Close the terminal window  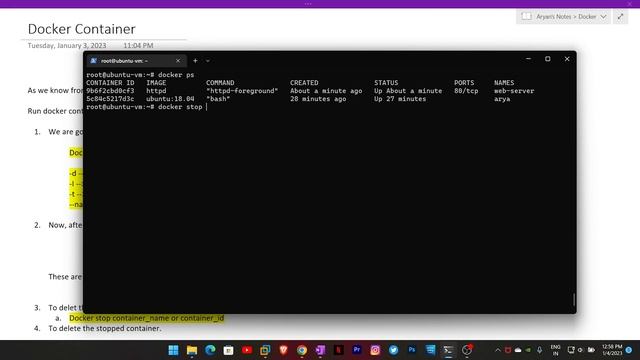[567, 59]
